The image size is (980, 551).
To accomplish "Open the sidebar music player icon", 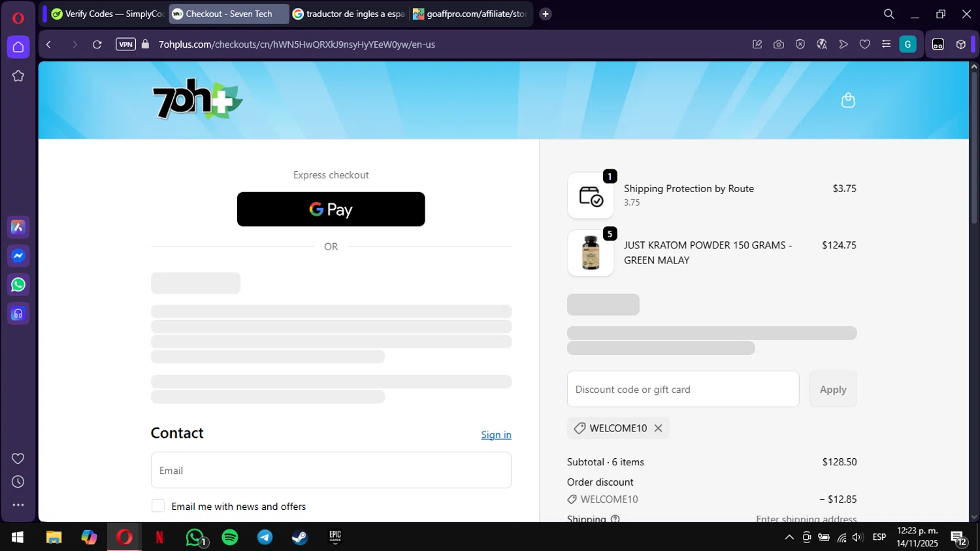I will pyautogui.click(x=18, y=314).
